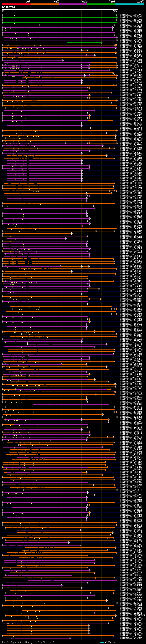Click the green alignment bar for UniRef100_A7PJ36
146x644 pixels.
(77, 25)
